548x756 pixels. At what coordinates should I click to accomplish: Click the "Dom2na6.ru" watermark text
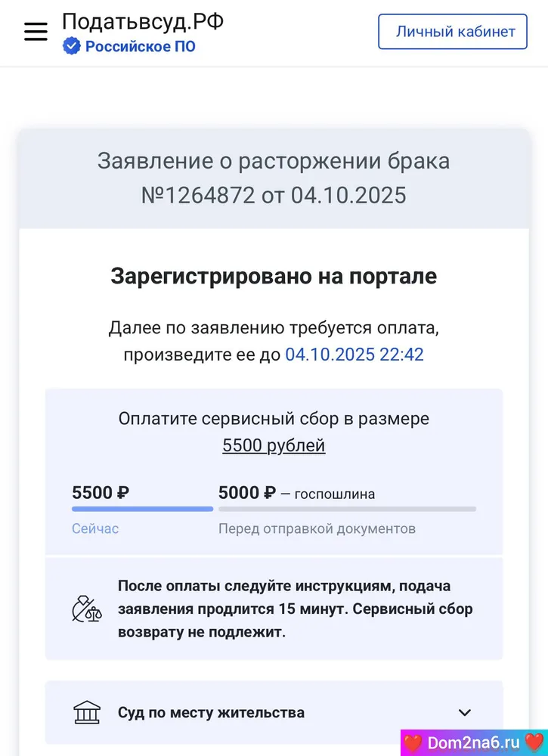(473, 742)
